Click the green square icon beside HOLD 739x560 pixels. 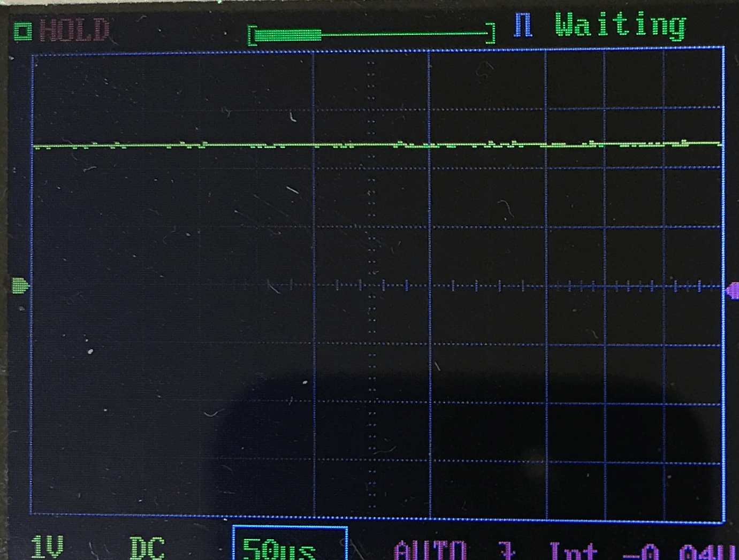[22, 32]
